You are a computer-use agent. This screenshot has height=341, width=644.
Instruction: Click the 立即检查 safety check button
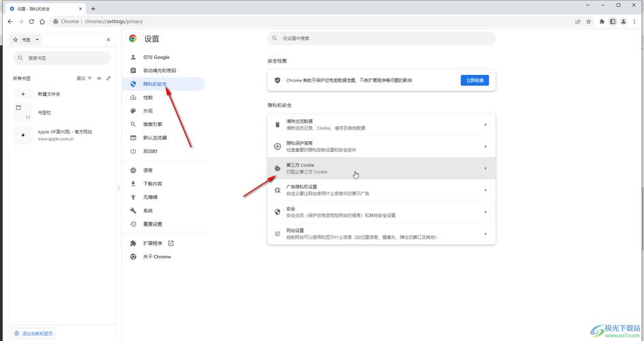[x=475, y=80]
